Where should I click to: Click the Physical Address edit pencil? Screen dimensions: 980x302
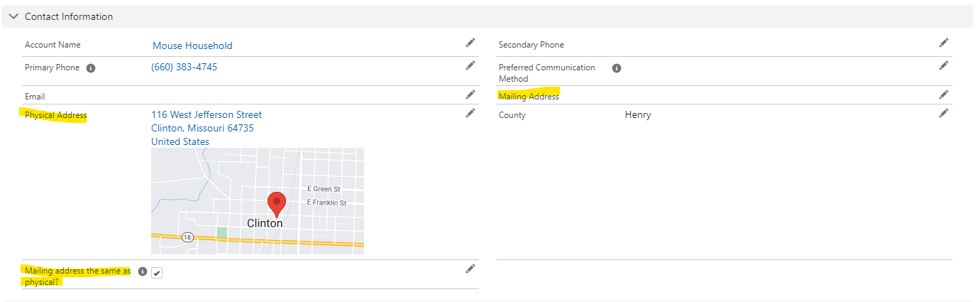470,113
